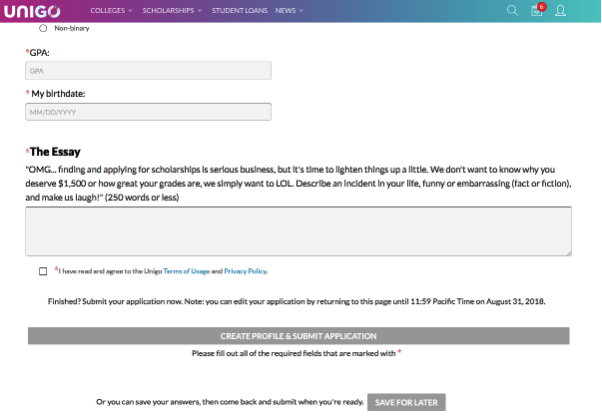Focus the GPA input field
The width and height of the screenshot is (602, 417).
pos(148,71)
